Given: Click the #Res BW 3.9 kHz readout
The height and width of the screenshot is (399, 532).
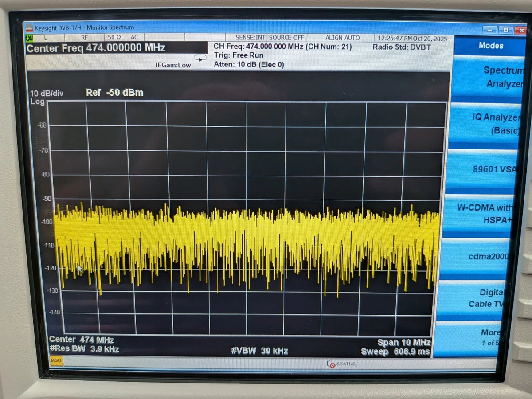Looking at the screenshot, I should (x=84, y=349).
